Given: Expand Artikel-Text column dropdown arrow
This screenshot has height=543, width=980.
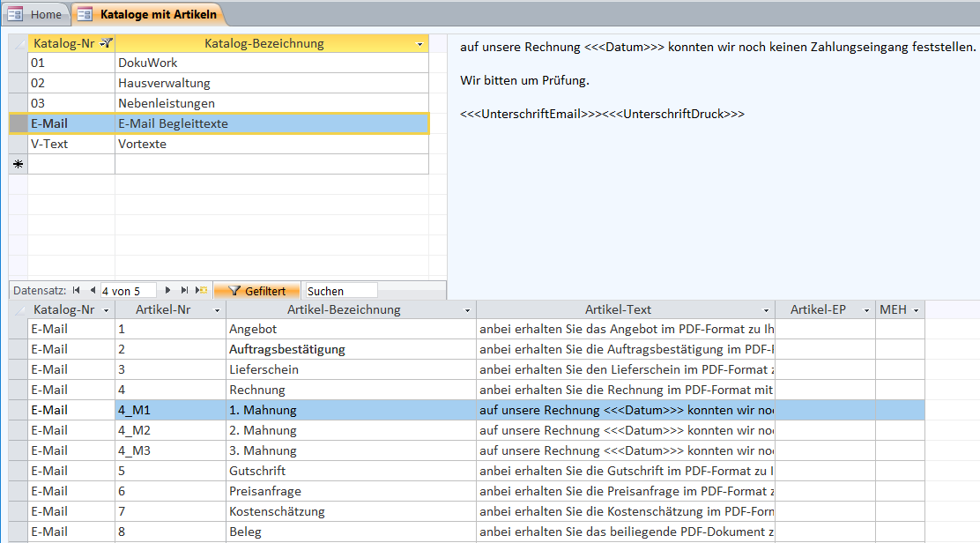Looking at the screenshot, I should 766,310.
